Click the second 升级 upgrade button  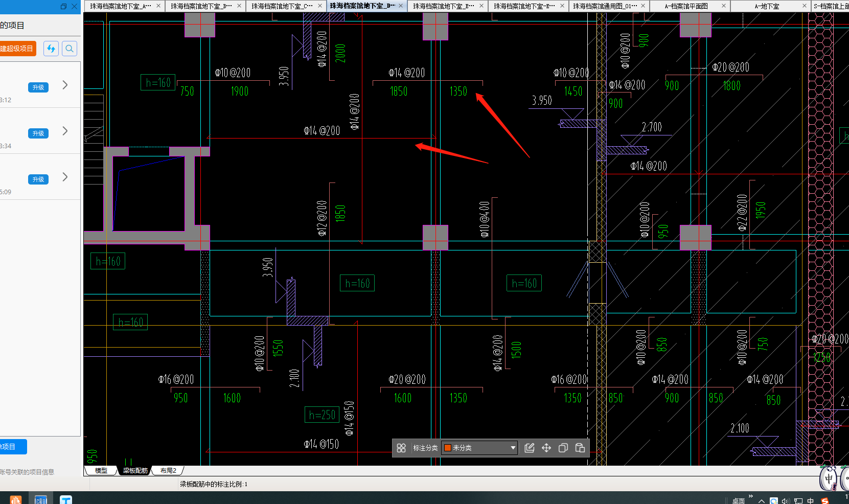38,133
